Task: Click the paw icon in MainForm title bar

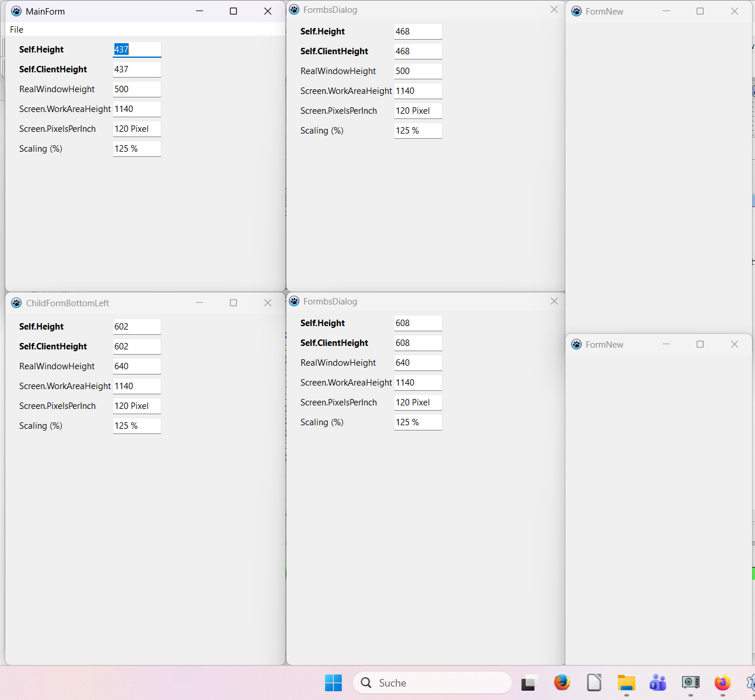Action: 16,11
